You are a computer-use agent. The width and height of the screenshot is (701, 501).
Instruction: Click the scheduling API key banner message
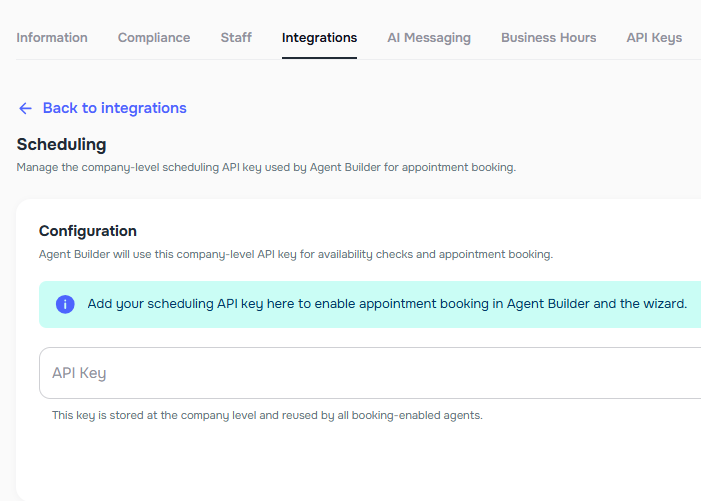387,304
